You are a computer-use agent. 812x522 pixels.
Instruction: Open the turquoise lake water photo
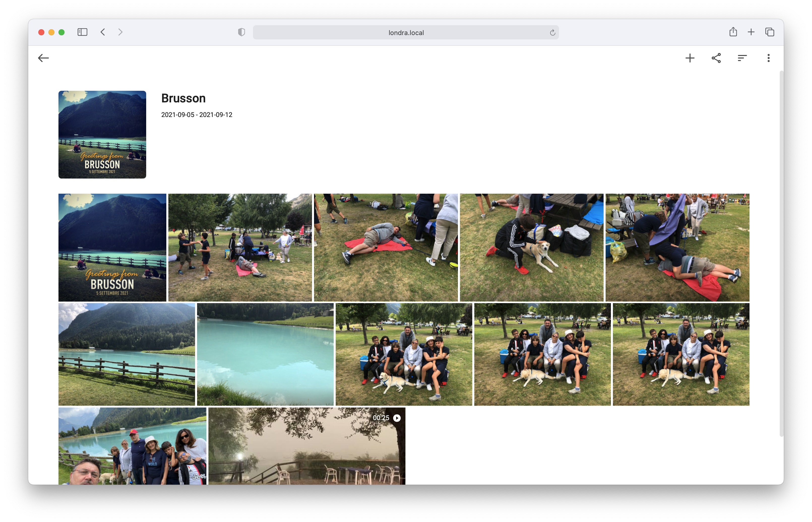coord(265,354)
